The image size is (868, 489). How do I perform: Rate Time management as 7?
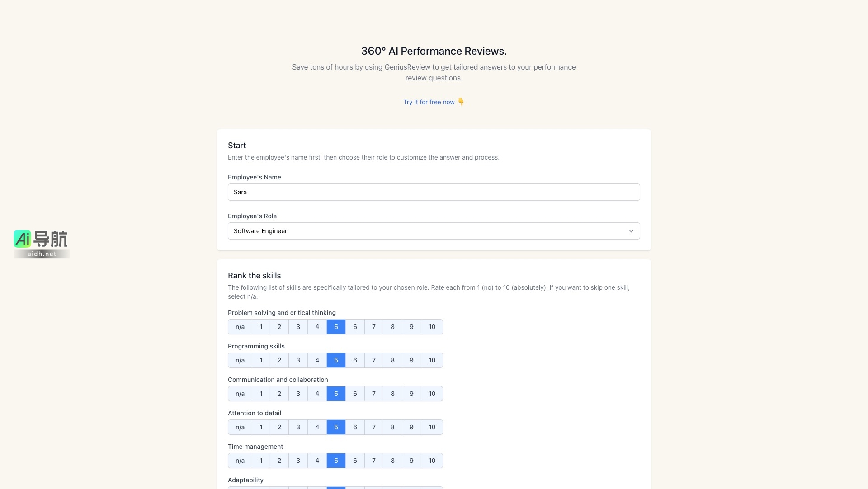(x=373, y=461)
